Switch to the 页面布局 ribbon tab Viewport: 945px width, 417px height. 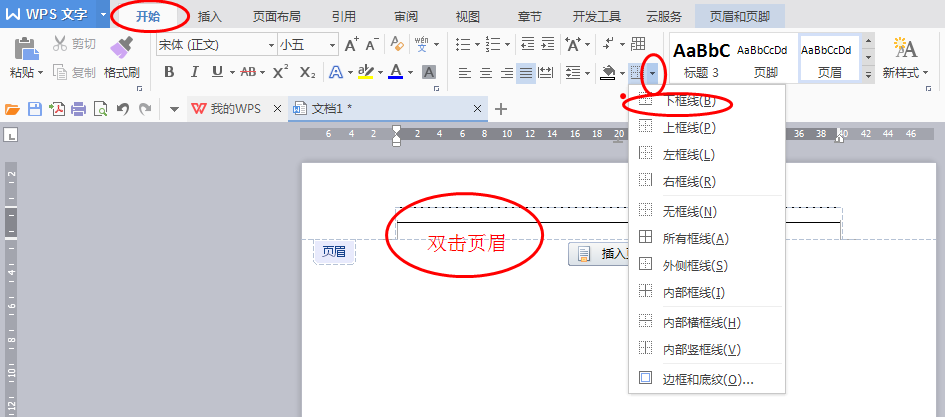click(x=276, y=17)
